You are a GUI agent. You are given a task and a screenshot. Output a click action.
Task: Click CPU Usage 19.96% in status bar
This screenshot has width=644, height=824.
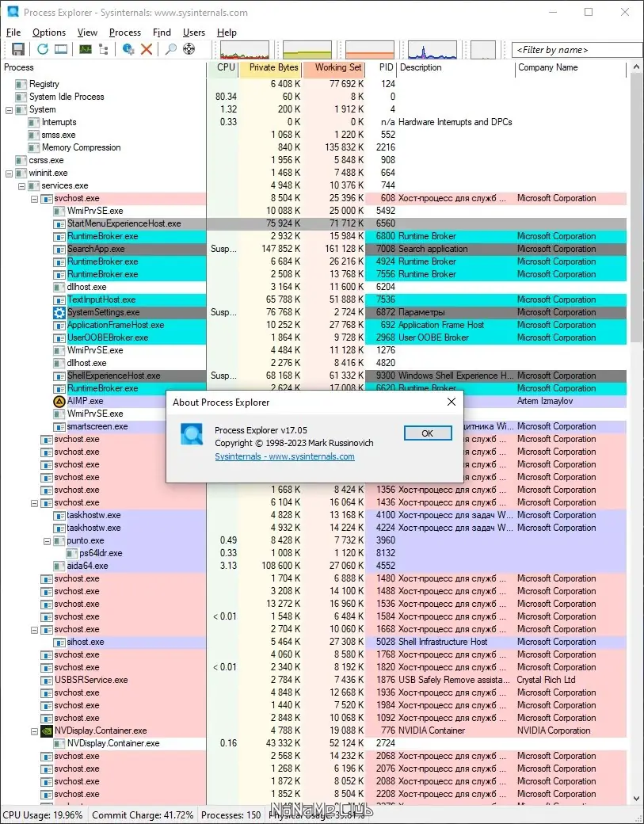click(43, 815)
